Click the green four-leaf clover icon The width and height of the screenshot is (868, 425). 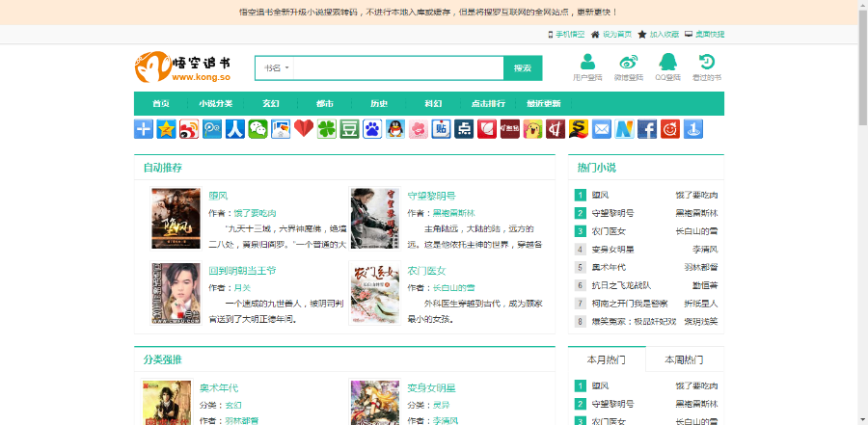pos(327,129)
